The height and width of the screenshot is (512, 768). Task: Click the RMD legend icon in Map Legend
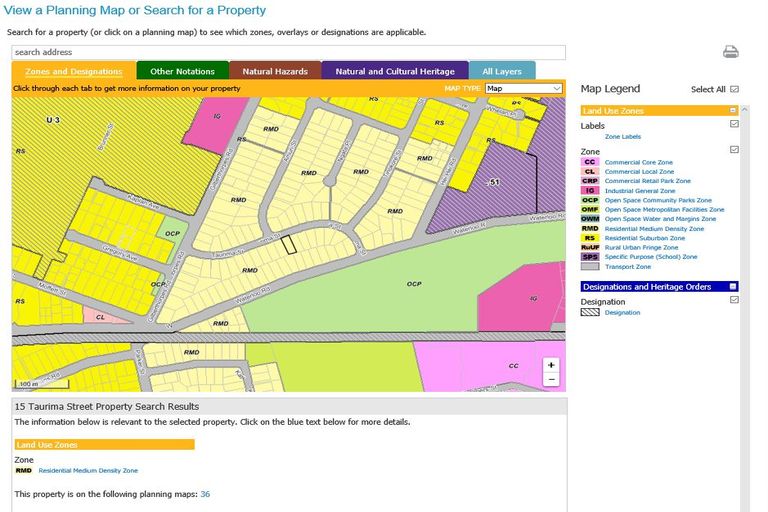click(590, 228)
